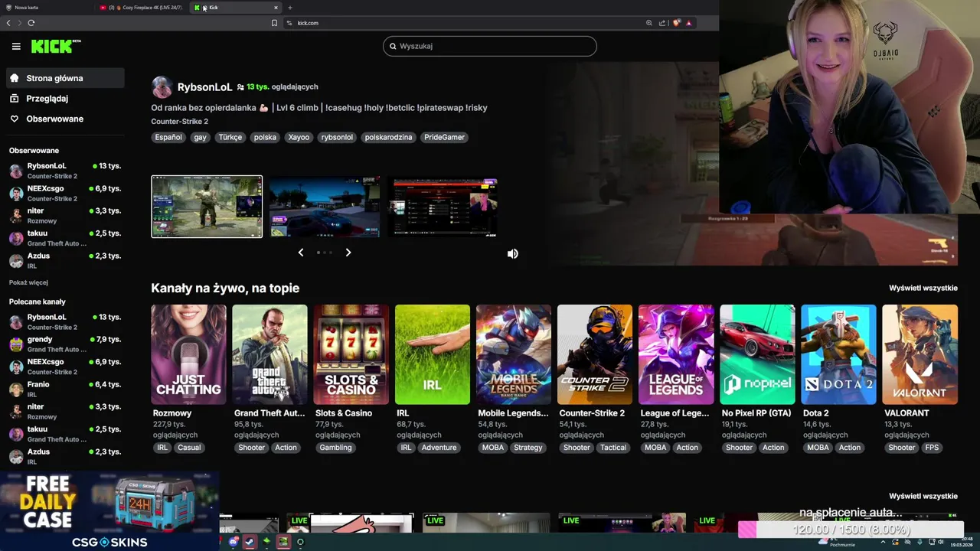Switch to Nowa karta tab

click(x=46, y=8)
